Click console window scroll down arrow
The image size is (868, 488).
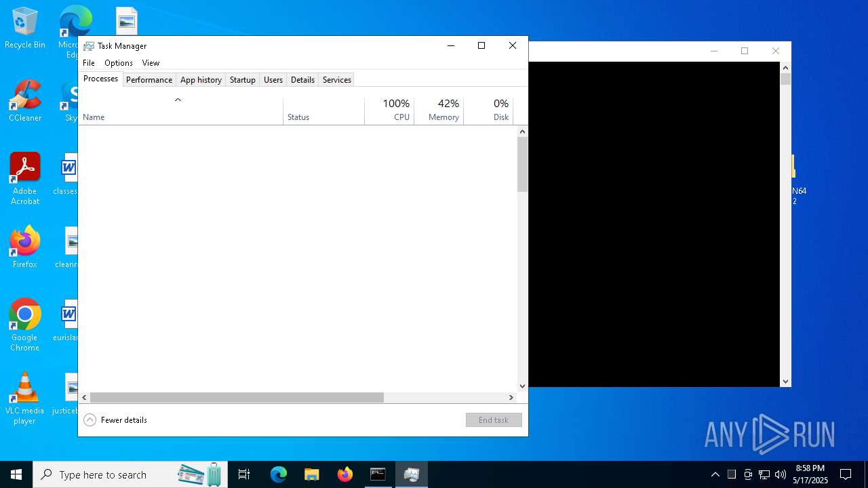coord(786,382)
